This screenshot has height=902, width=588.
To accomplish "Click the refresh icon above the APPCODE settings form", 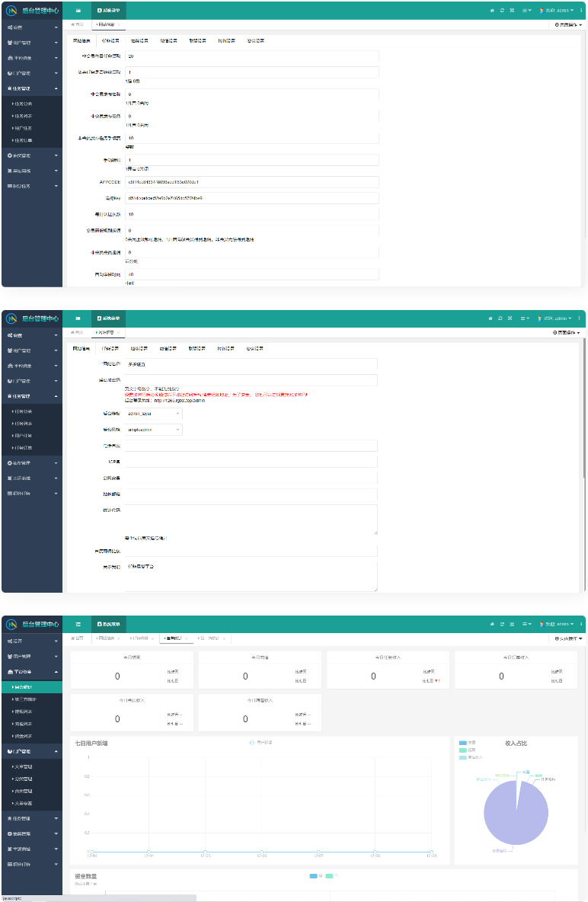I will tap(501, 11).
